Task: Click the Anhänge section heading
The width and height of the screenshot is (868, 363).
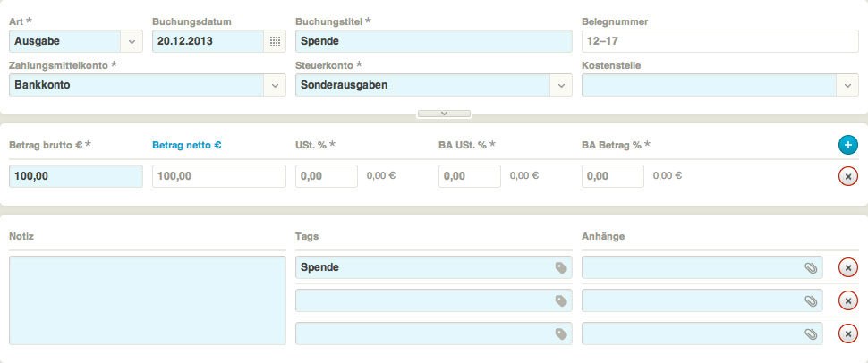Action: click(603, 236)
